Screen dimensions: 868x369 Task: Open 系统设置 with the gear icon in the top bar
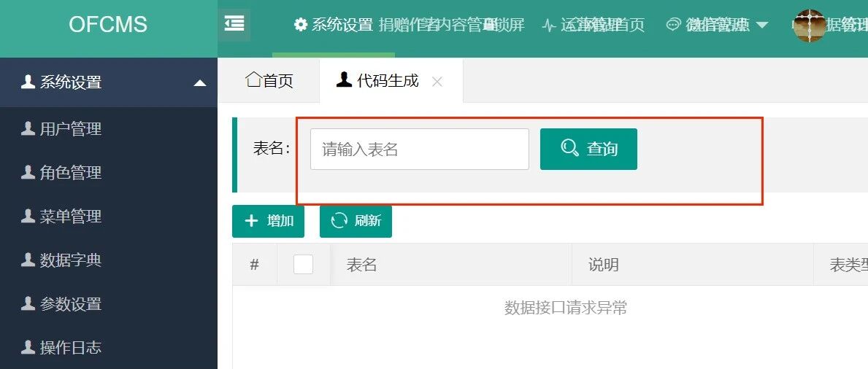pyautogui.click(x=334, y=25)
